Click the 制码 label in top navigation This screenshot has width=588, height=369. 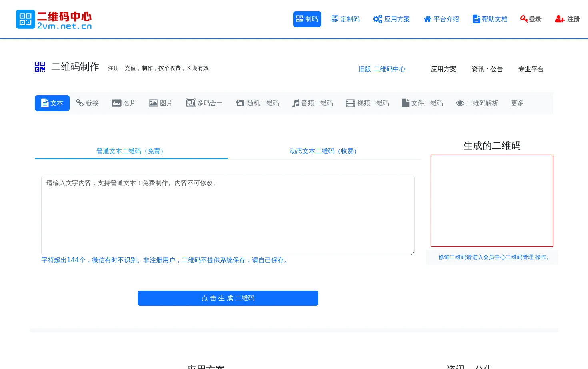[312, 19]
